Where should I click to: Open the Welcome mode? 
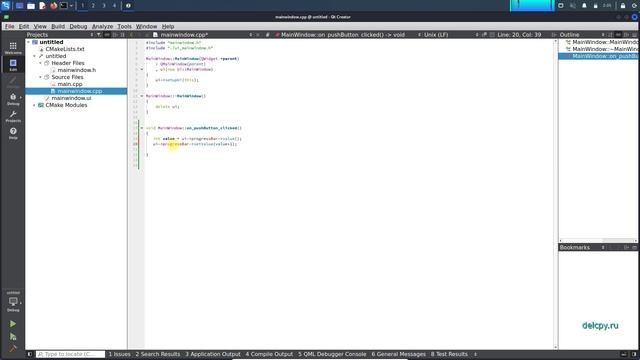[13, 48]
